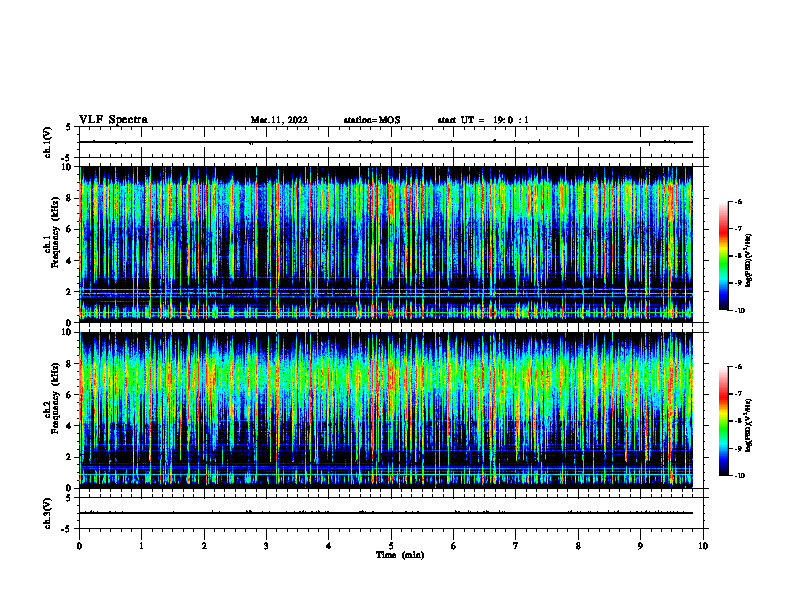
Task: Click the time axis tick label "3"
Action: click(266, 546)
